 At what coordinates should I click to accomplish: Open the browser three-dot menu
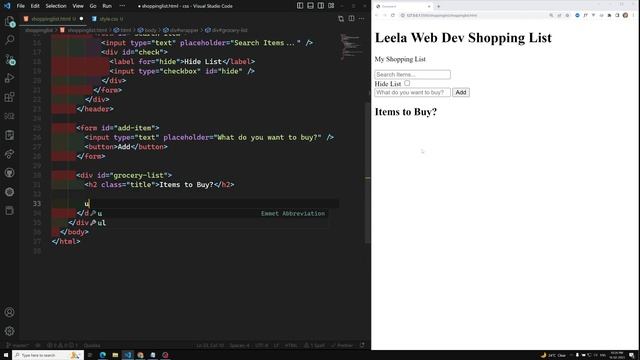[633, 15]
